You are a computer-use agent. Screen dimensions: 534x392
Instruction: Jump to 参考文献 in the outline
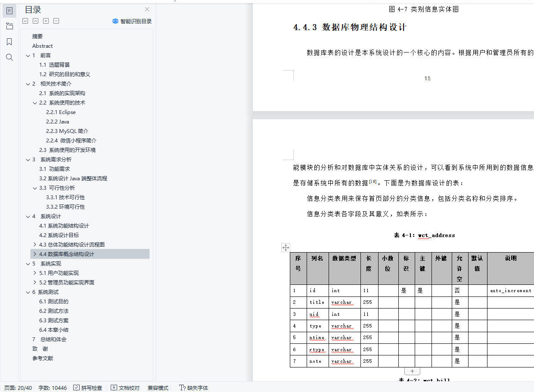pyautogui.click(x=43, y=358)
